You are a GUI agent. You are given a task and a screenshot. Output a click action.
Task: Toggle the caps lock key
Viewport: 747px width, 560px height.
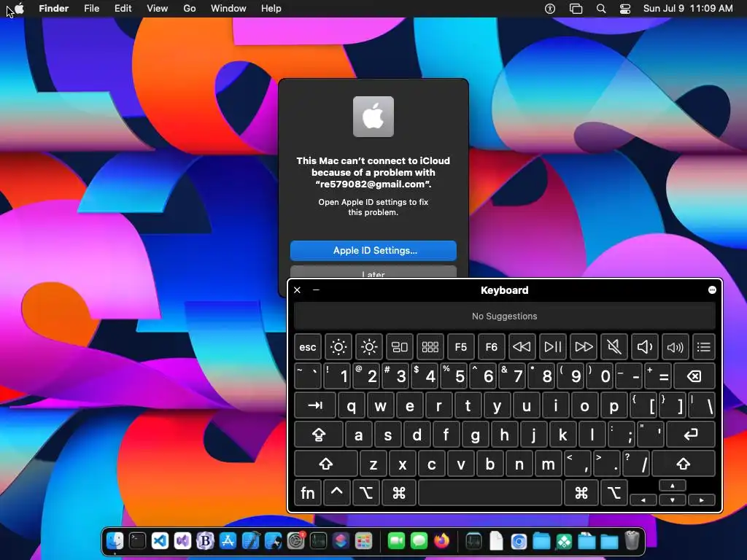pyautogui.click(x=319, y=435)
